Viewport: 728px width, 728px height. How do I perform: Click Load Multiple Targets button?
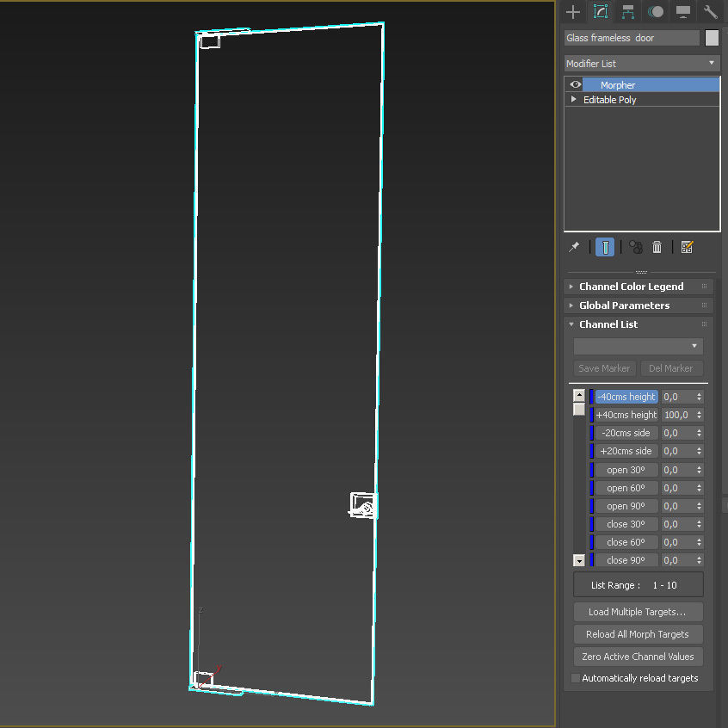(638, 612)
